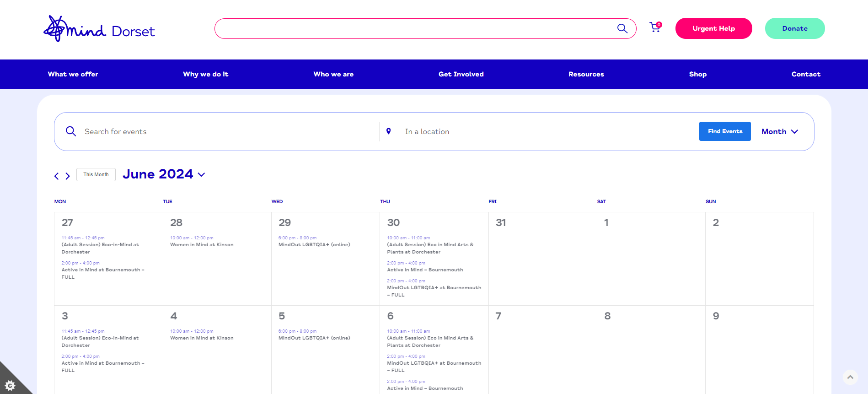Select day 7 in the calendar
This screenshot has width=868, height=394.
(x=498, y=316)
